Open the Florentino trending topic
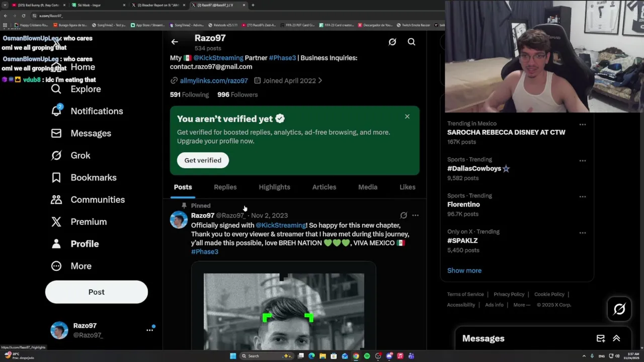 point(463,205)
